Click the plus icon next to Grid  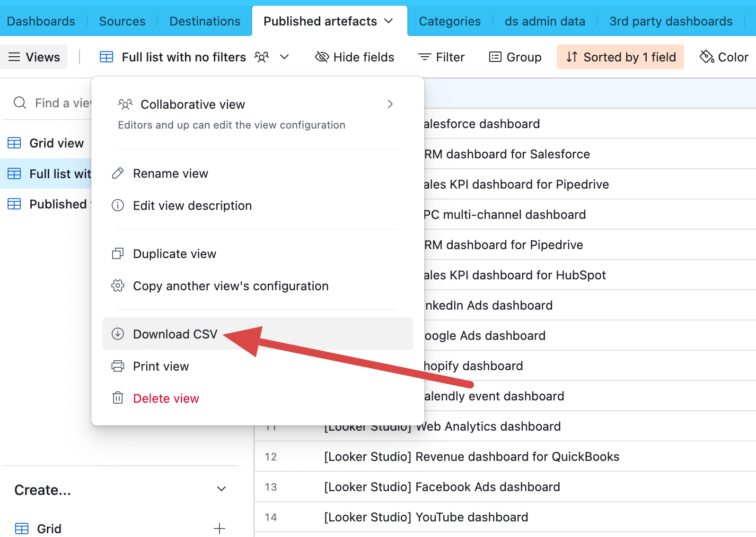[x=220, y=528]
